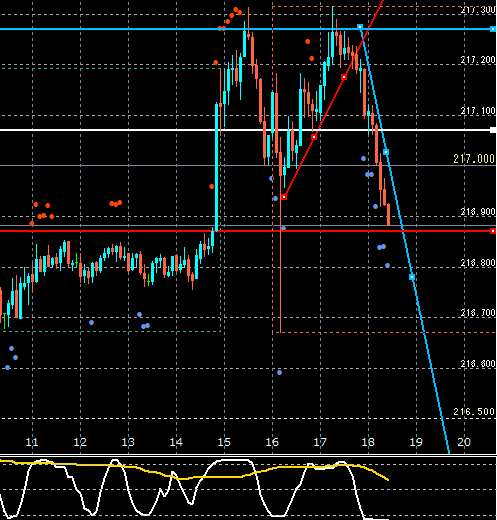Viewport: 497px width, 520px height.
Task: Grab the cyan trendline's top anchor point
Action: (x=360, y=27)
